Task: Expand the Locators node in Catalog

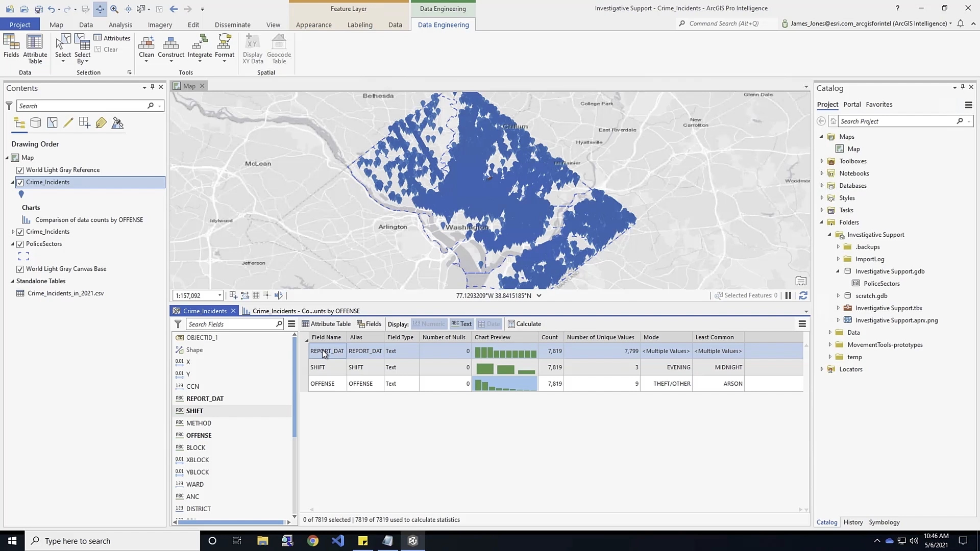Action: pos(822,369)
